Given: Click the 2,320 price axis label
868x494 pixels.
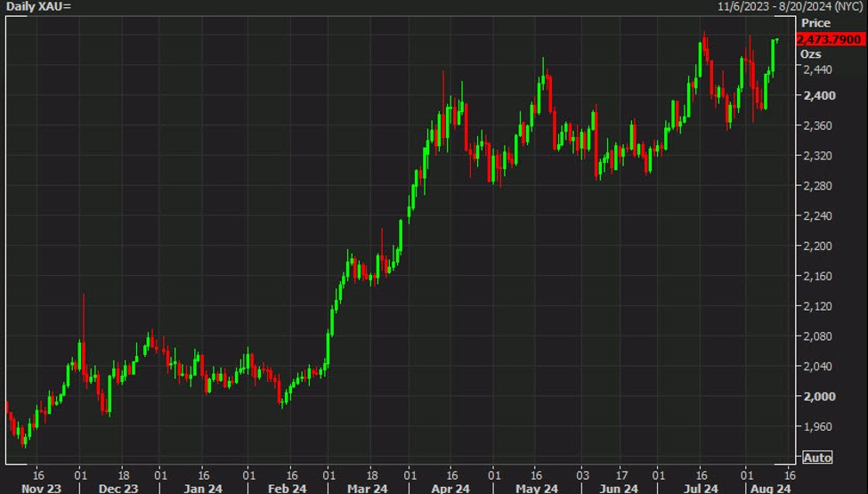Looking at the screenshot, I should 819,156.
